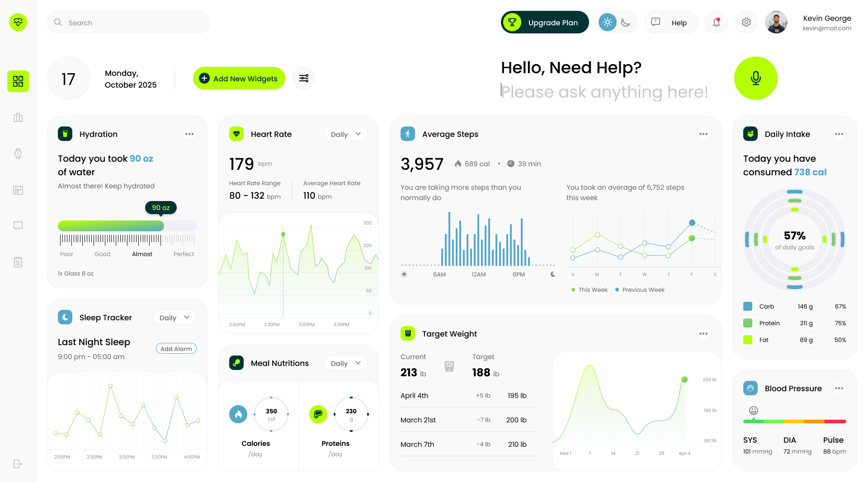The image size is (868, 482).
Task: Click the Heart Rate heart icon
Action: pyautogui.click(x=236, y=134)
